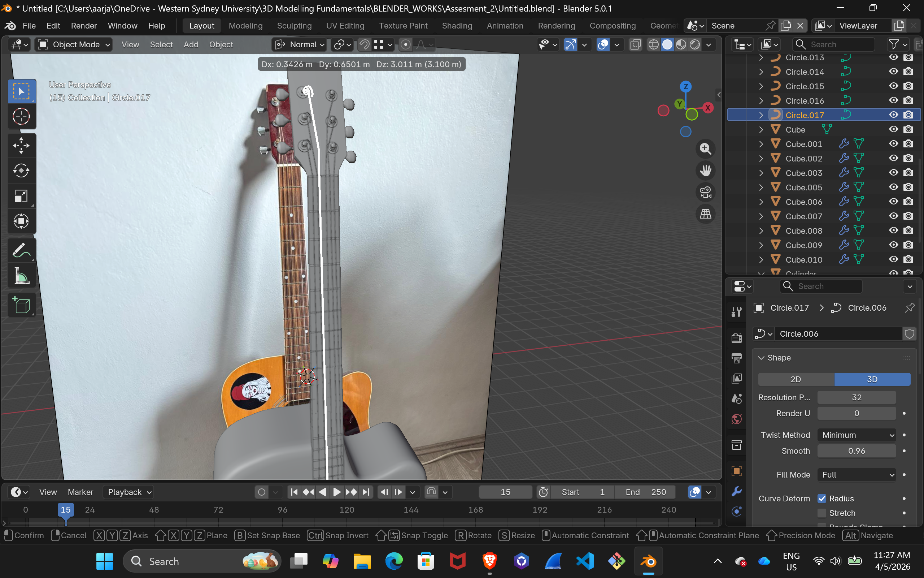Open the Render menu
The width and height of the screenshot is (924, 578).
point(84,26)
